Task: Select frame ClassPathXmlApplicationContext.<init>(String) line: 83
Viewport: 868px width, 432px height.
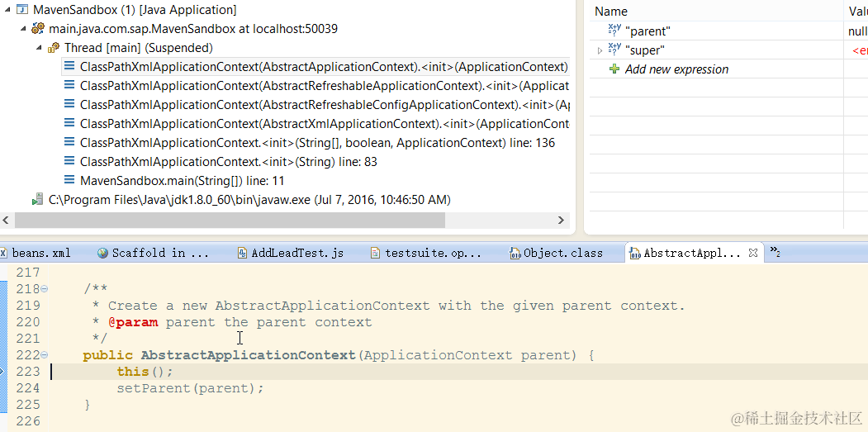Action: pyautogui.click(x=229, y=161)
